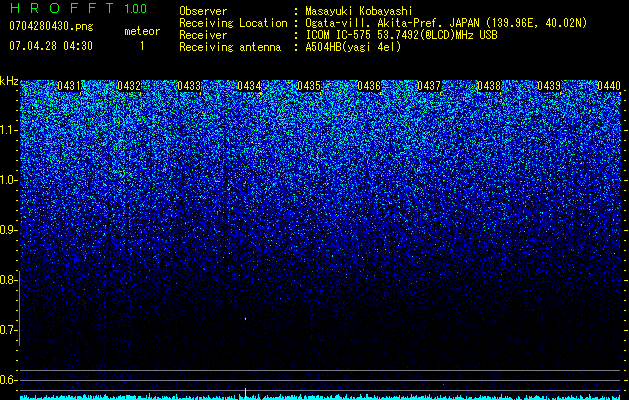
Task: Click the Receiving antenna label
Action: 230,47
